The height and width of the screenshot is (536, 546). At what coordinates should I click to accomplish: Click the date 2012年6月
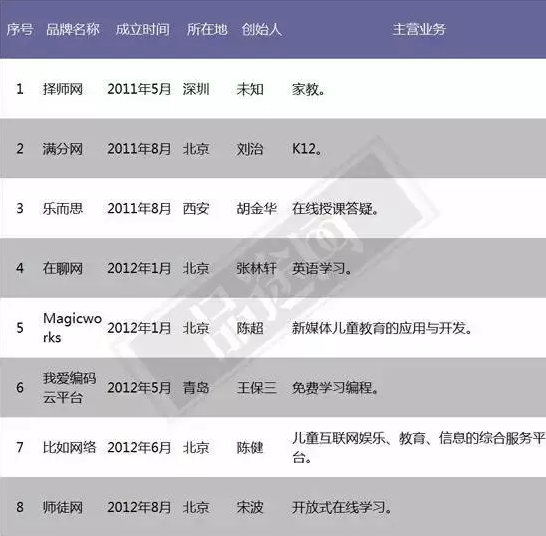pyautogui.click(x=139, y=448)
